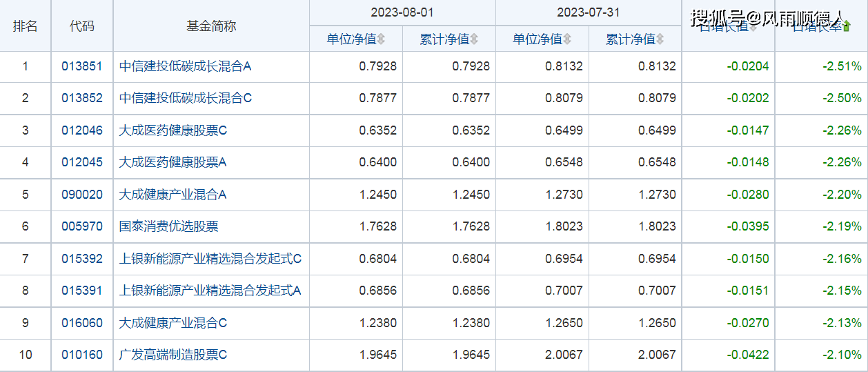Open 国泰消费优选股票 fund page

169,226
